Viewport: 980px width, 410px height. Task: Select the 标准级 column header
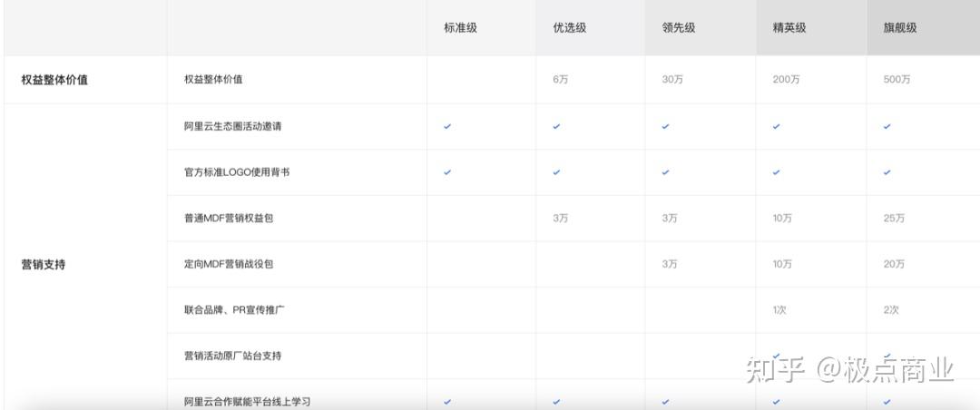[460, 27]
